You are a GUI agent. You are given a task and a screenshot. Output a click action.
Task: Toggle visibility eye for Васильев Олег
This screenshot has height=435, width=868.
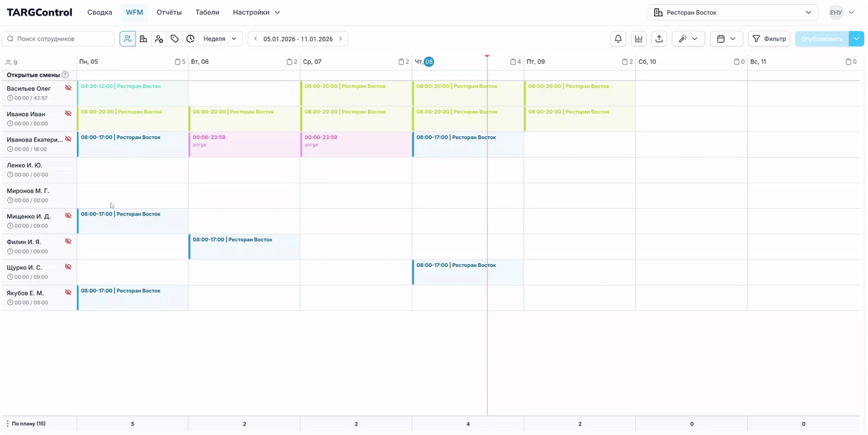click(68, 88)
